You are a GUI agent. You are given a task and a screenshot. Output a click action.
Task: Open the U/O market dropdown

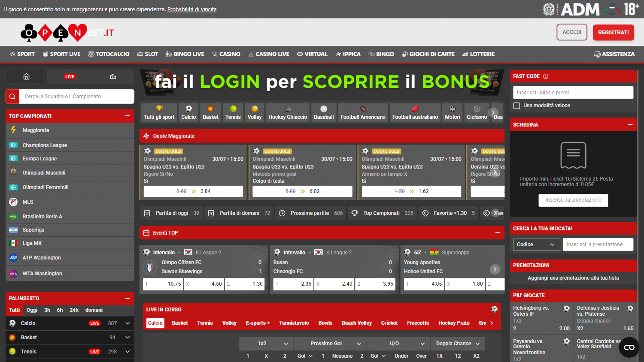(398, 344)
